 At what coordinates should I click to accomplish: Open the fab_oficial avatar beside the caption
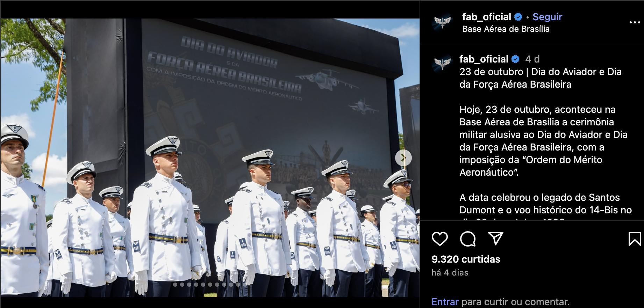(442, 64)
